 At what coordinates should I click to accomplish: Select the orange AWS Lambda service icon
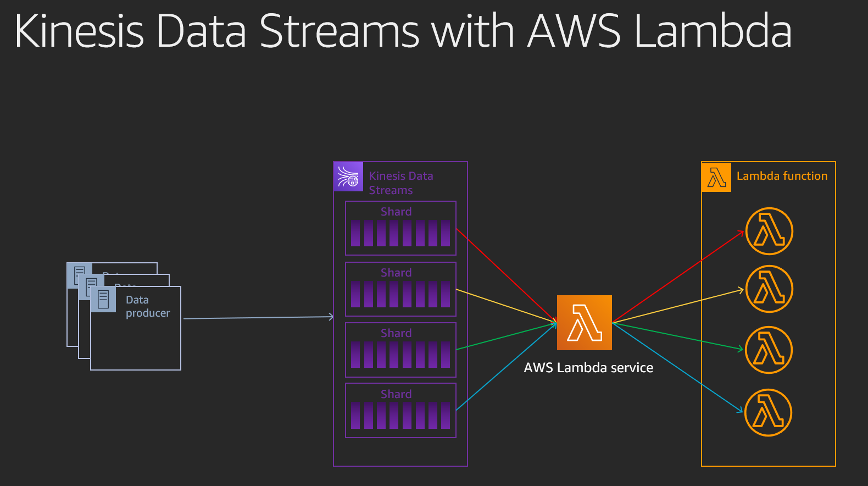pyautogui.click(x=585, y=323)
